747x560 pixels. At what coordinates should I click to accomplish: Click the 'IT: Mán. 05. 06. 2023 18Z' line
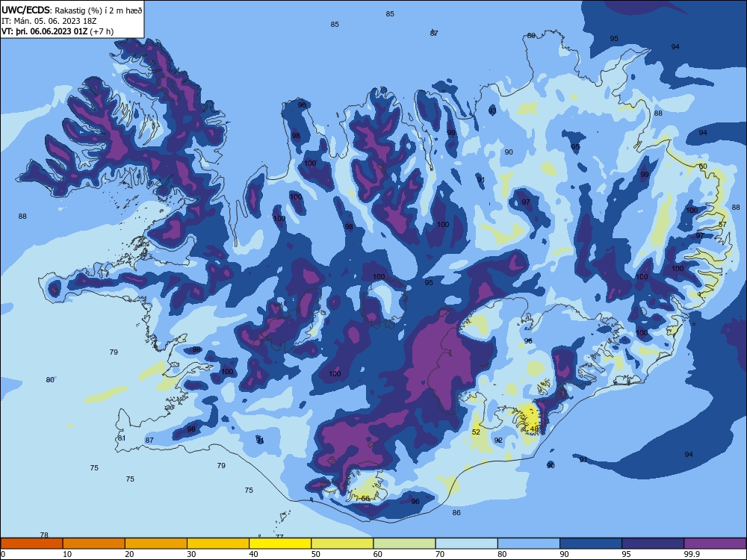(x=49, y=21)
